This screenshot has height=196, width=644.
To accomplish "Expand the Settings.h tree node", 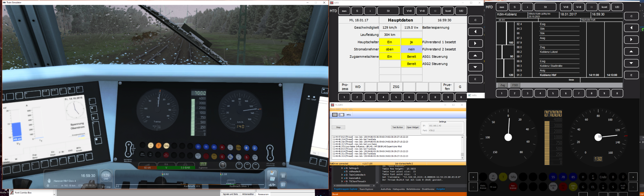I will tap(342, 168).
